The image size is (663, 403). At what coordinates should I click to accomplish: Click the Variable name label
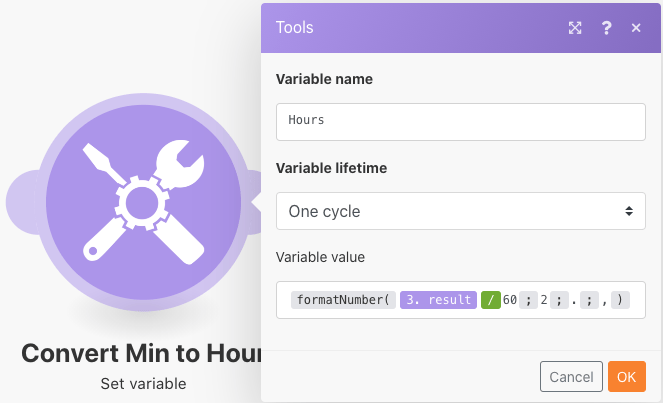point(324,79)
